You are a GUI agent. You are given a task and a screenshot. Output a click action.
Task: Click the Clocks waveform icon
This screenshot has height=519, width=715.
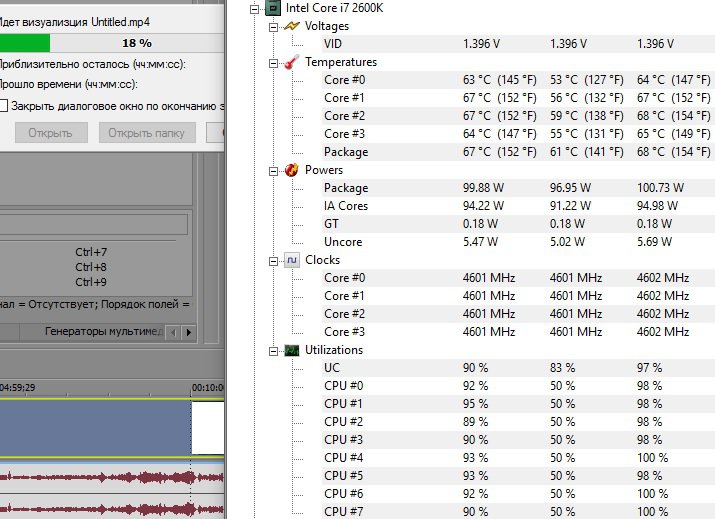pyautogui.click(x=292, y=260)
